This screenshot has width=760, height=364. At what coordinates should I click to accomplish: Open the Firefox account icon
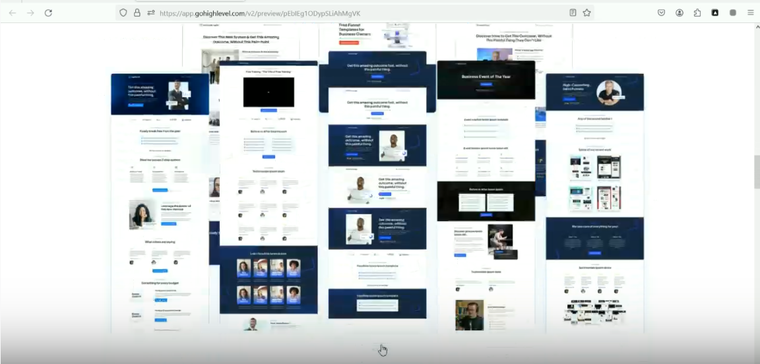pyautogui.click(x=680, y=13)
